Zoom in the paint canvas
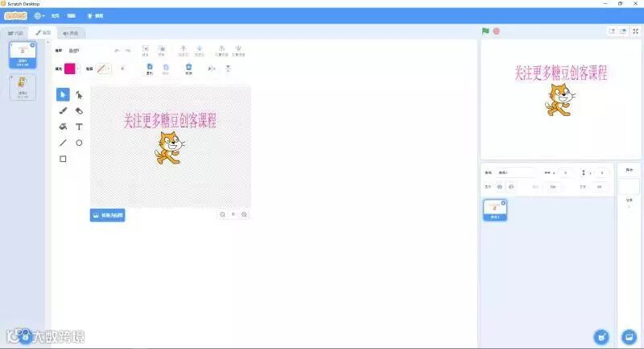Image resolution: width=644 pixels, height=349 pixels. coord(244,214)
